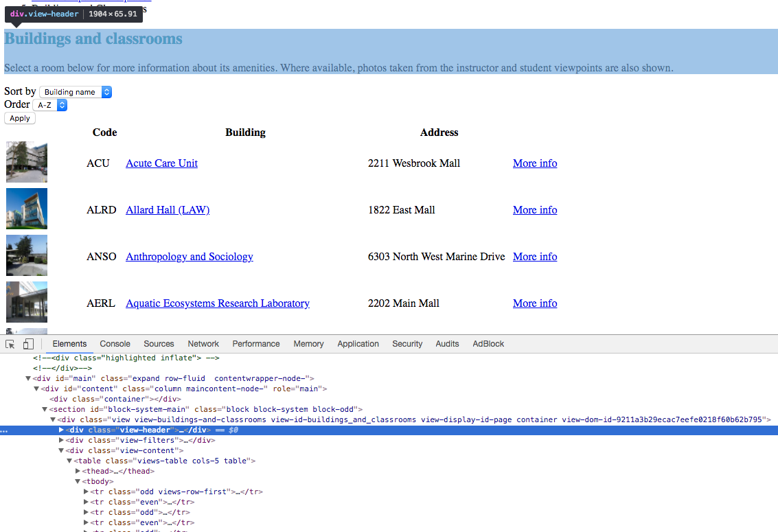Image resolution: width=778 pixels, height=532 pixels.
Task: Click More info for Anthropology and Sociology
Action: (535, 256)
